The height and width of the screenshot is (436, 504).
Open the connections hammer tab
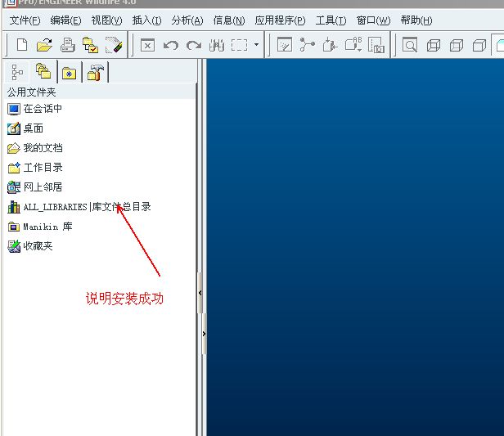(96, 72)
